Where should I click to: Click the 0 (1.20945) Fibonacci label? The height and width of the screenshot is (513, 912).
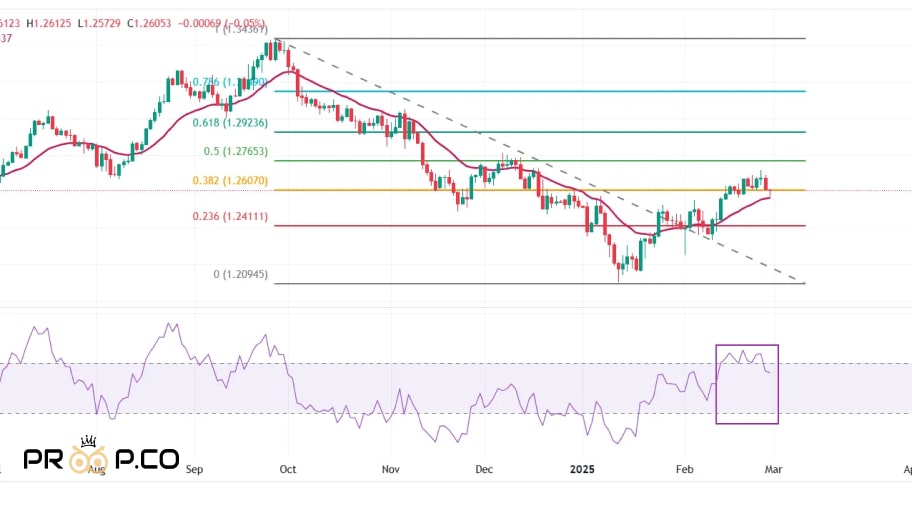pyautogui.click(x=240, y=274)
